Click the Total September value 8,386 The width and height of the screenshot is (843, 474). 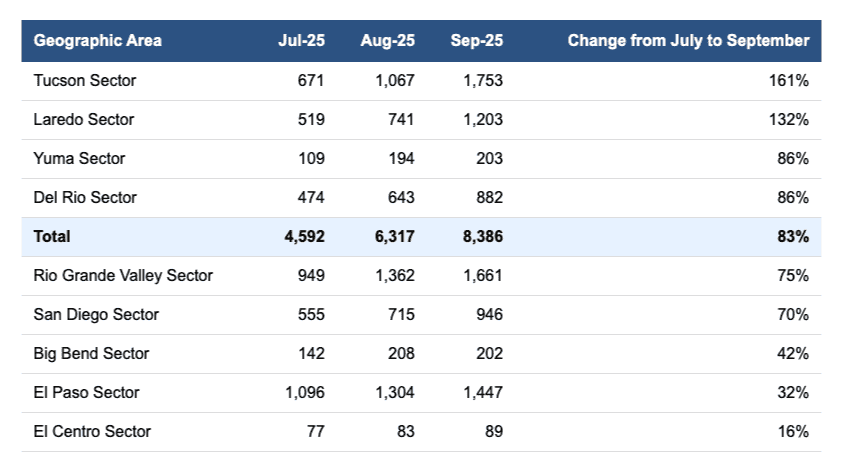[x=482, y=237]
